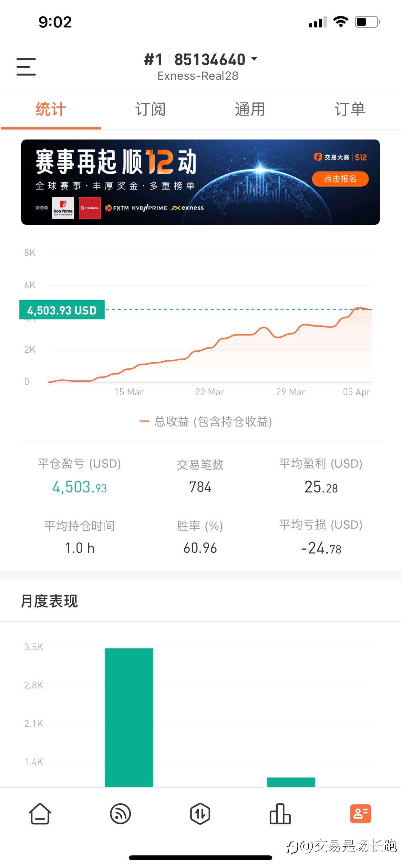The image size is (401, 868).
Task: Tap the Tickmill sponsor logo
Action: coord(90,208)
